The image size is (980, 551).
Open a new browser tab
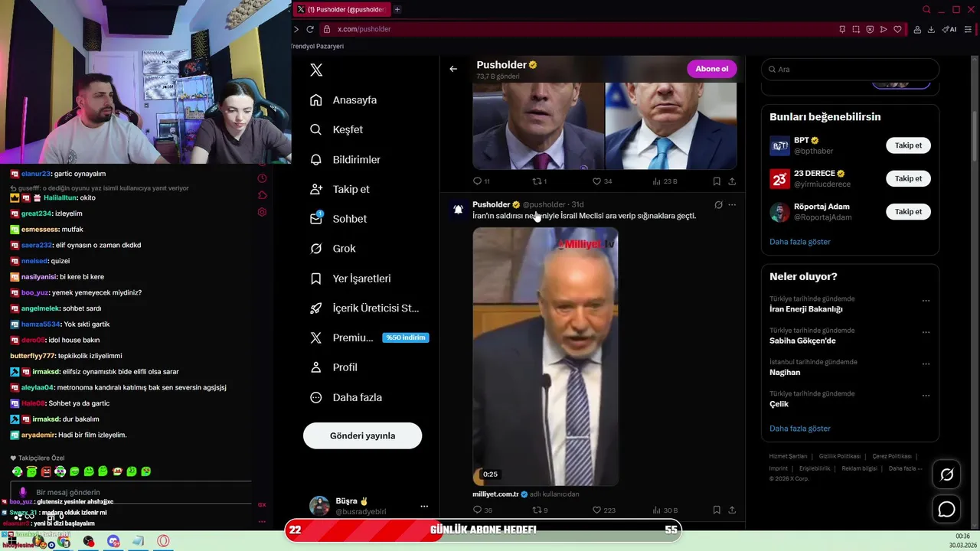tap(397, 9)
